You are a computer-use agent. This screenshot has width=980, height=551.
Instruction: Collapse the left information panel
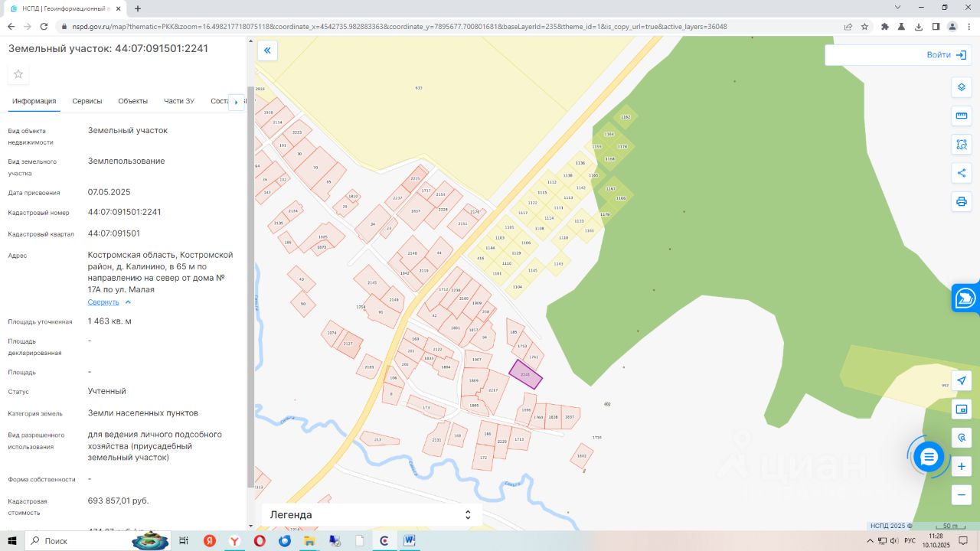point(267,51)
